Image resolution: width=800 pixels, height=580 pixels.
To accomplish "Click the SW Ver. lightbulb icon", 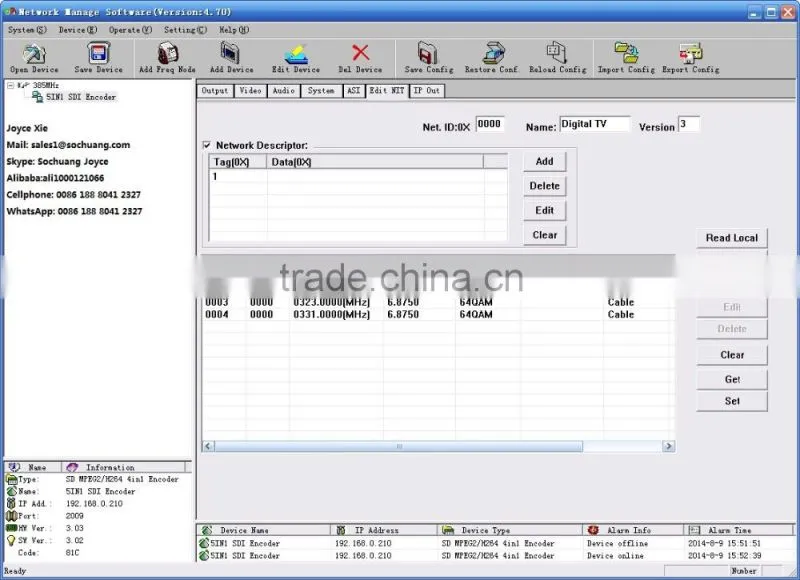I will point(11,540).
